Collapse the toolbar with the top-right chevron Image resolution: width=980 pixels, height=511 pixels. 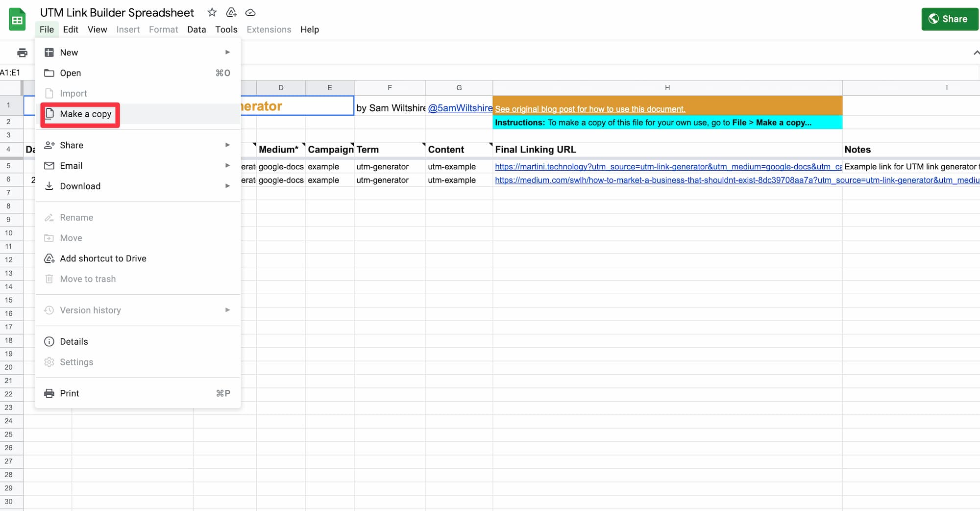click(976, 52)
